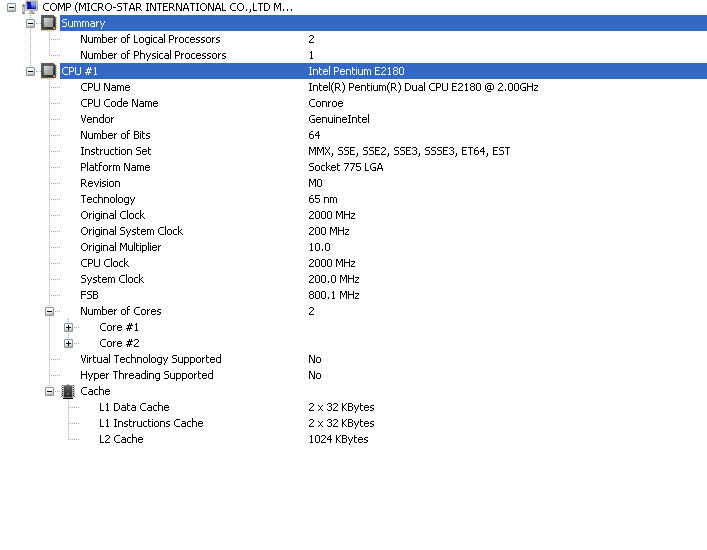Screen dimensions: 707x550
Task: Click the L1 Data Cache label
Action: coord(134,407)
